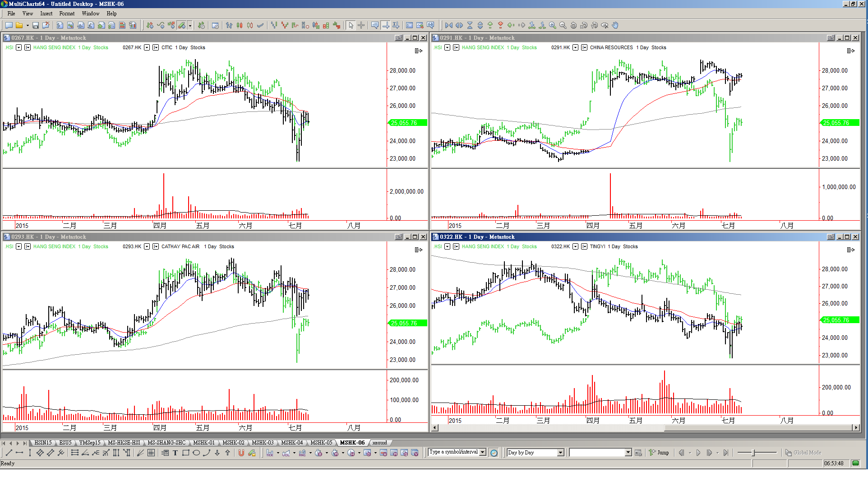Open the Day by Day dropdown
This screenshot has height=477, width=868.
pos(561,453)
